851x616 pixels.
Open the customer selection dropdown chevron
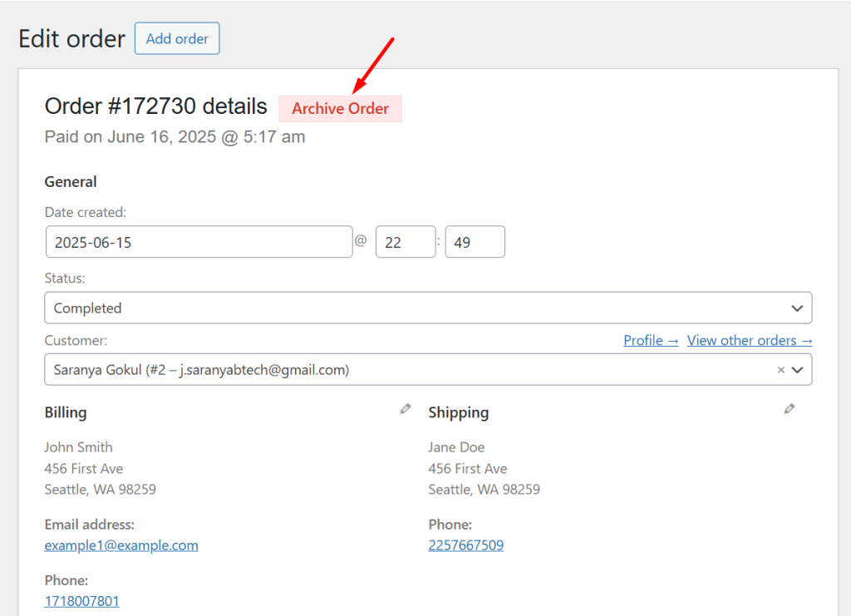pyautogui.click(x=798, y=369)
